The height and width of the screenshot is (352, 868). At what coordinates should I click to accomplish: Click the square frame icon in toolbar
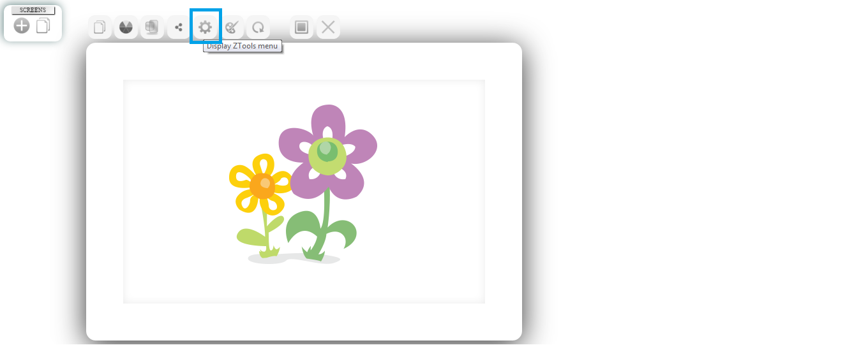(302, 27)
